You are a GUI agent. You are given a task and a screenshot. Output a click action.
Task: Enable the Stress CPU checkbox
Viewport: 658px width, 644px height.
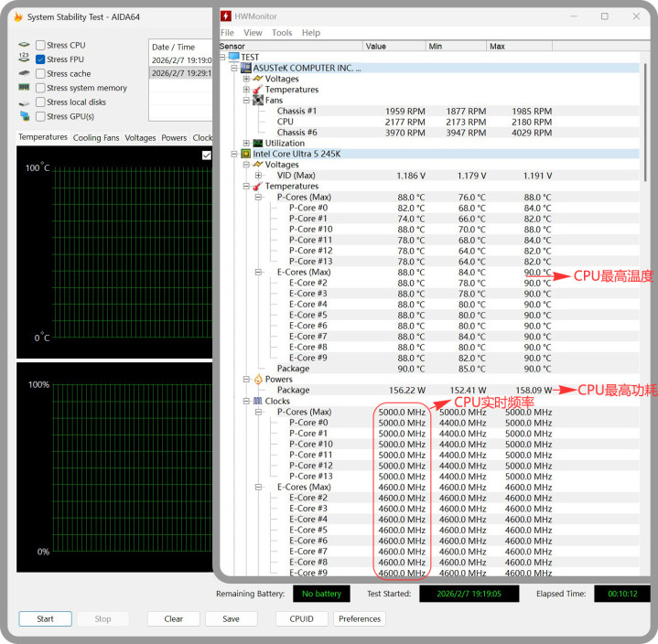(x=40, y=45)
